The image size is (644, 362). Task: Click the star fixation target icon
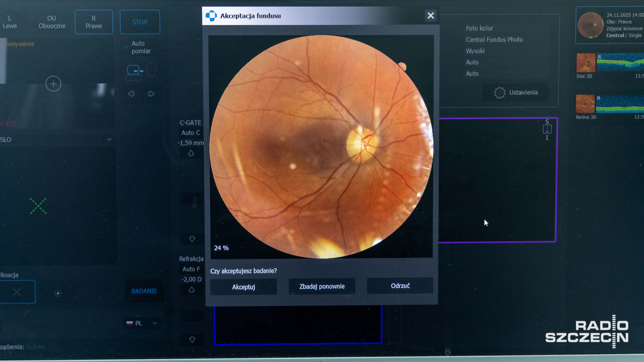pos(58,293)
